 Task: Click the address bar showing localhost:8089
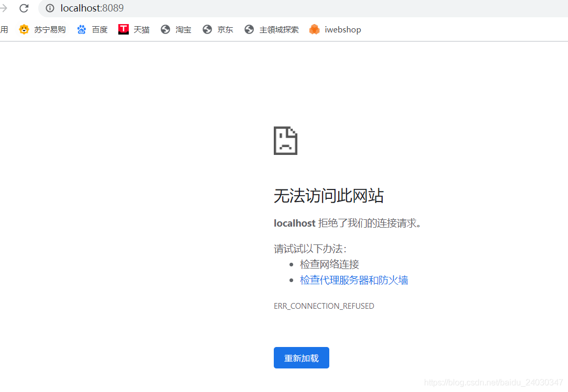pos(303,8)
